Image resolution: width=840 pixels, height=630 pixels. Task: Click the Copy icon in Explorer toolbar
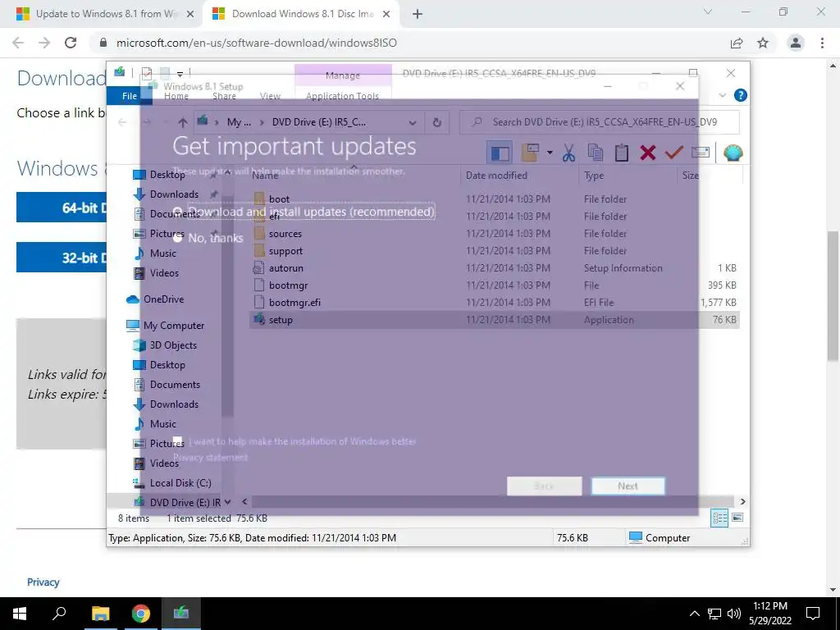coord(596,153)
